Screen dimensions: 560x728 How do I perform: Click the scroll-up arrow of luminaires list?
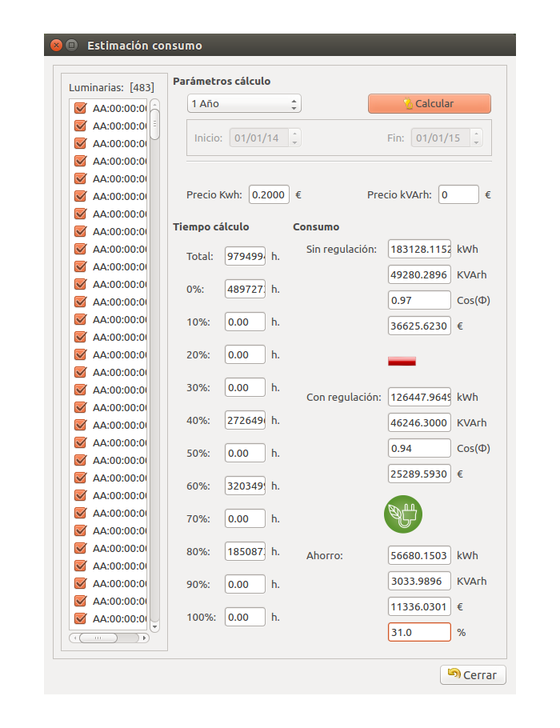coord(154,104)
